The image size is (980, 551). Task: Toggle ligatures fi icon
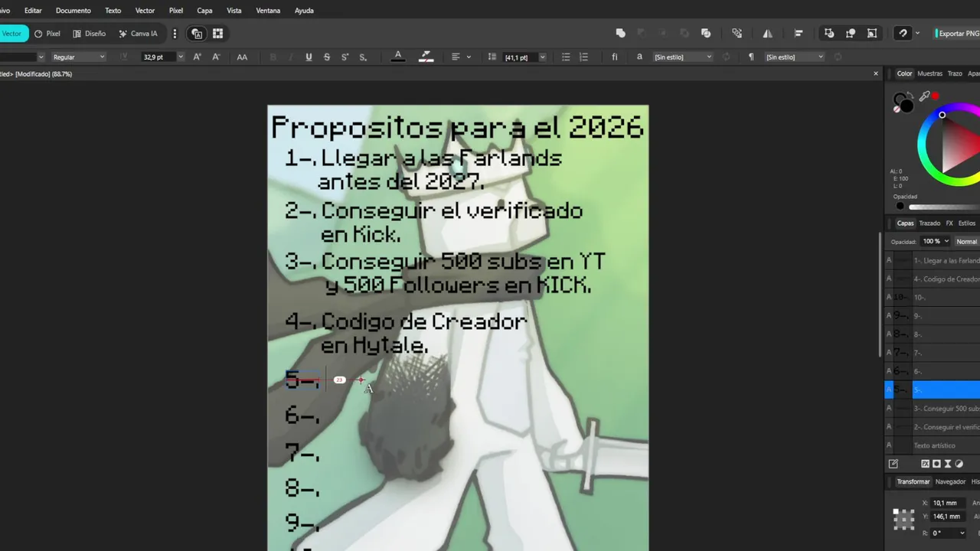click(x=614, y=57)
